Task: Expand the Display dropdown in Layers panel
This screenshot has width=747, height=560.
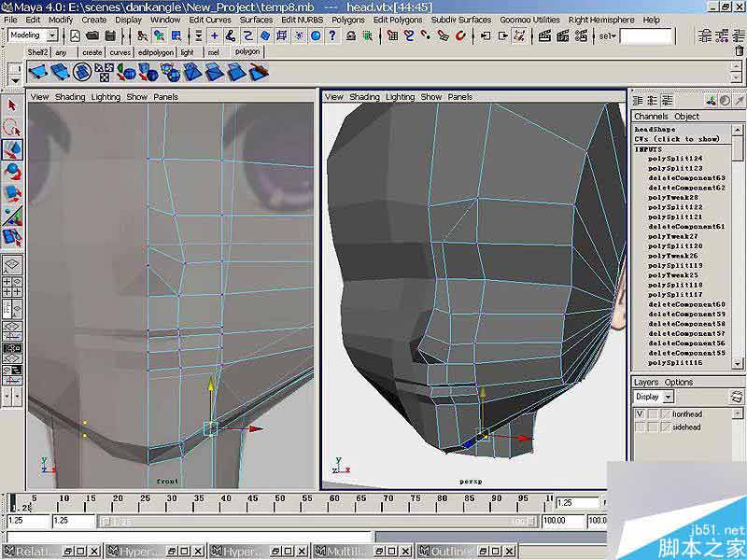Action: click(667, 397)
